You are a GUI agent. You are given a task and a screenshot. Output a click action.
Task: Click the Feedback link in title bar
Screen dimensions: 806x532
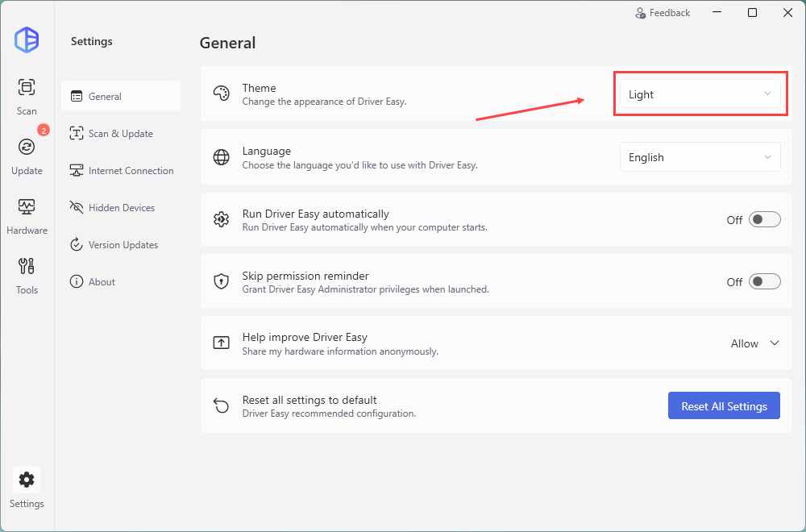[x=663, y=13]
